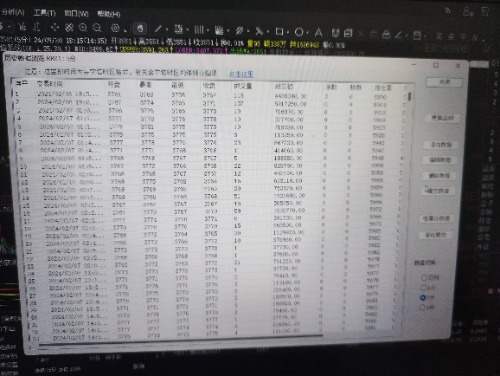Click the 开盘 column header
Image resolution: width=500 pixels, height=376 pixels.
click(114, 84)
